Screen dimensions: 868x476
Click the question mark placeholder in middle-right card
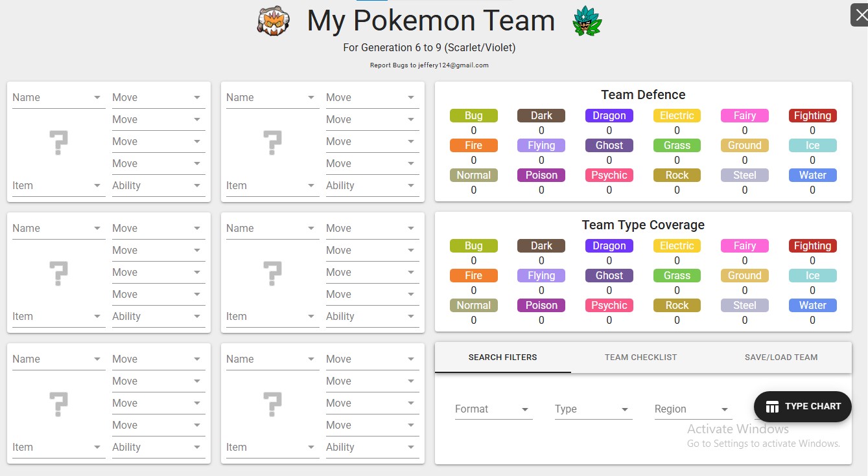(272, 273)
